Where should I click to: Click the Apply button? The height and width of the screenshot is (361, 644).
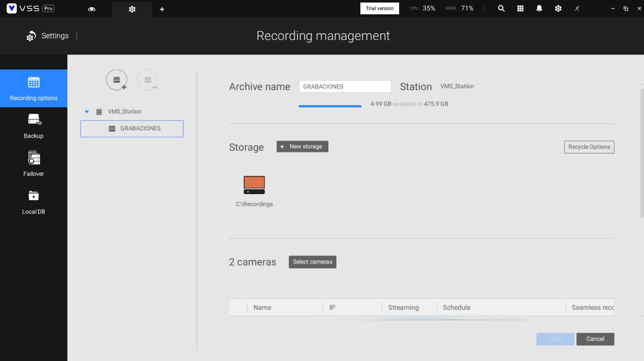pos(555,339)
